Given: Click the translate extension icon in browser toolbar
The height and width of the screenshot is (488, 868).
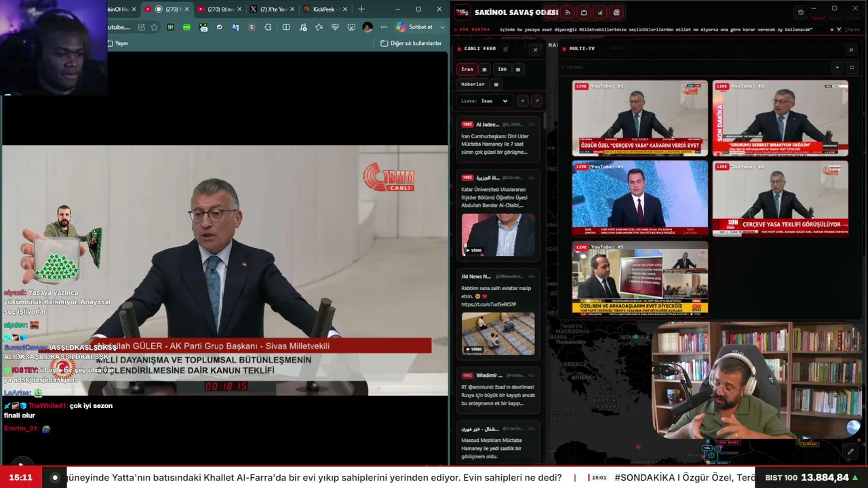Looking at the screenshot, I should 235,27.
